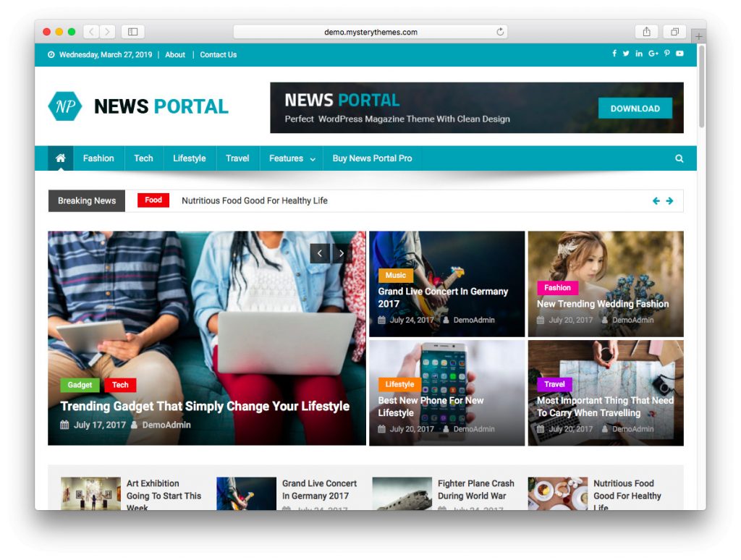Click the Art Exhibition thumbnail image
741x560 pixels.
(x=90, y=493)
